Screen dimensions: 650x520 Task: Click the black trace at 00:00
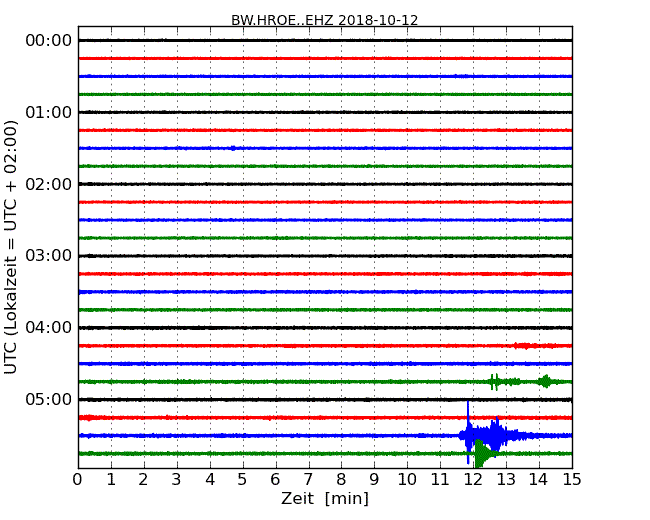point(325,40)
